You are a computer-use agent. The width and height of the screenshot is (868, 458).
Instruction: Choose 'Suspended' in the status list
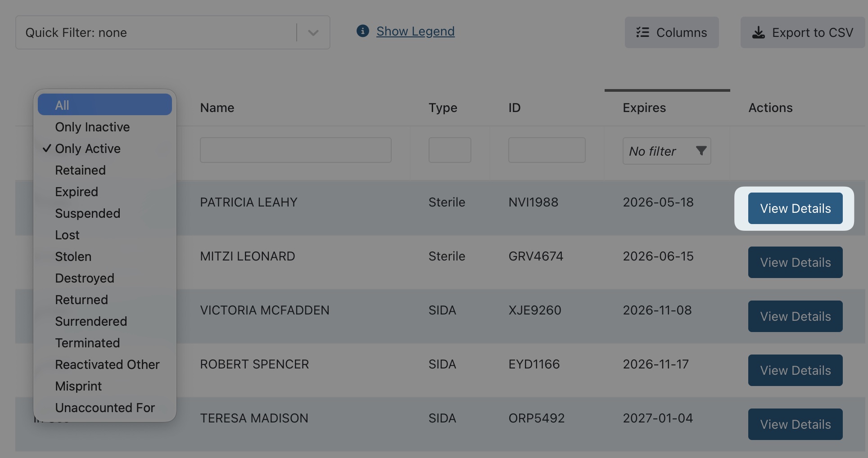click(x=88, y=213)
